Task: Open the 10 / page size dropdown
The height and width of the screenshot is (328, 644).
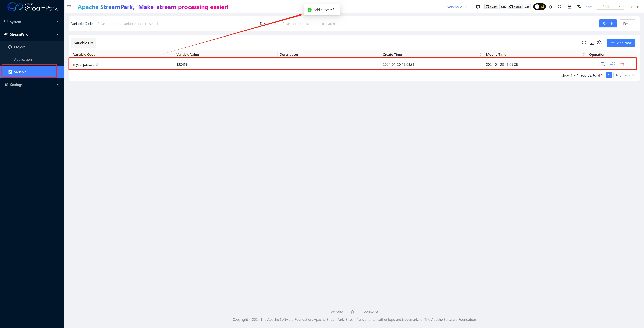Action: click(x=625, y=75)
